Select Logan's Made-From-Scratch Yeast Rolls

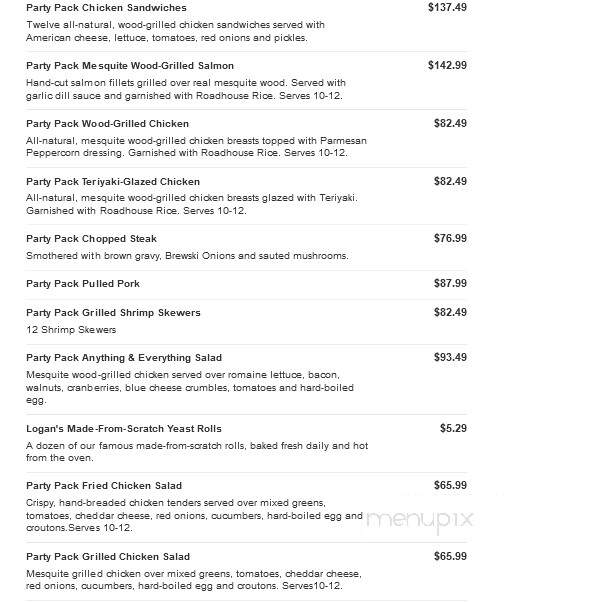click(124, 429)
